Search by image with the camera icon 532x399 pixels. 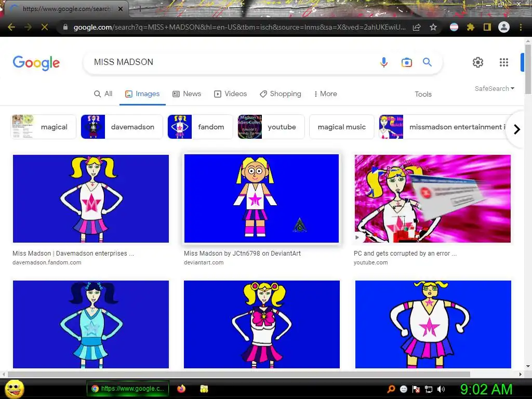point(406,62)
